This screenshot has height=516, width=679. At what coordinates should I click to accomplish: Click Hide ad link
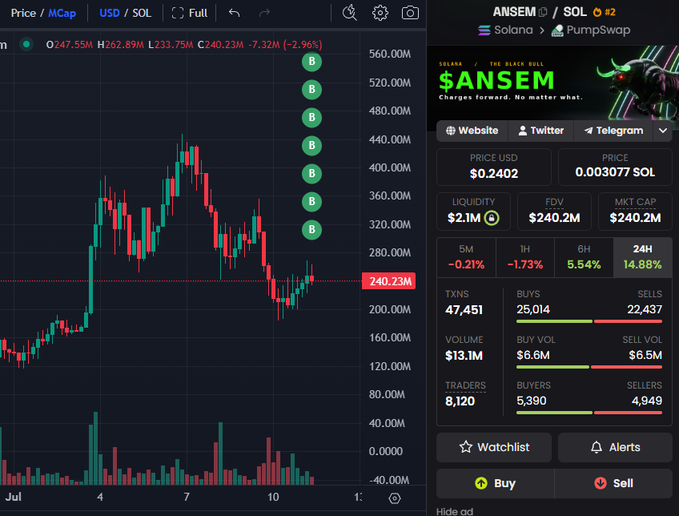coord(454,511)
